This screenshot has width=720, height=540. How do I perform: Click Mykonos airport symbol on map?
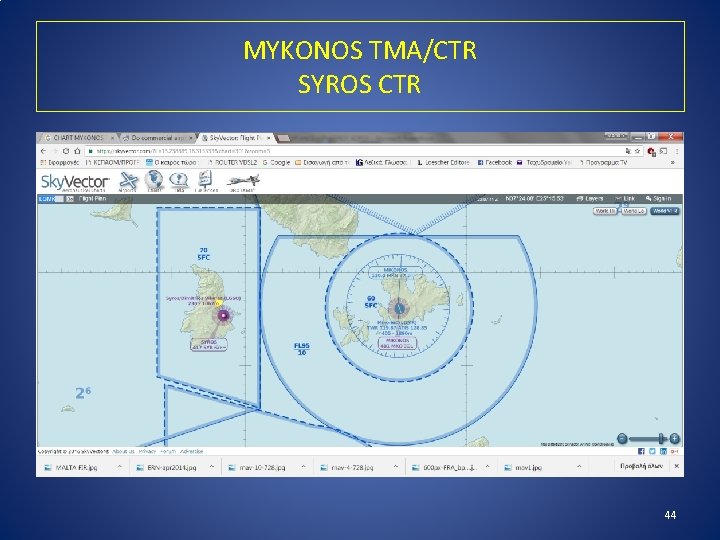click(x=399, y=308)
